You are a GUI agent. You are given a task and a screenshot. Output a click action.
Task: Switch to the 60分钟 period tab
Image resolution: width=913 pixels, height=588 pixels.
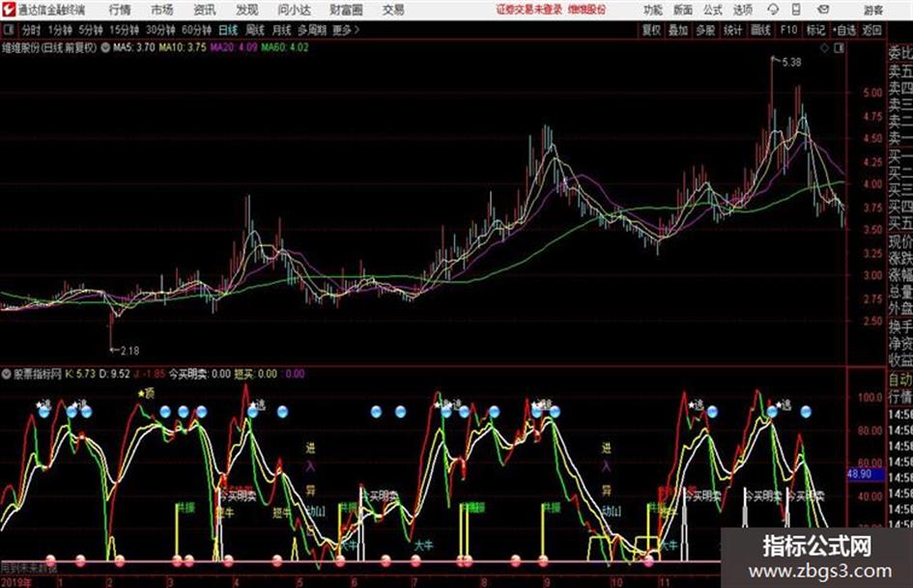pos(196,30)
